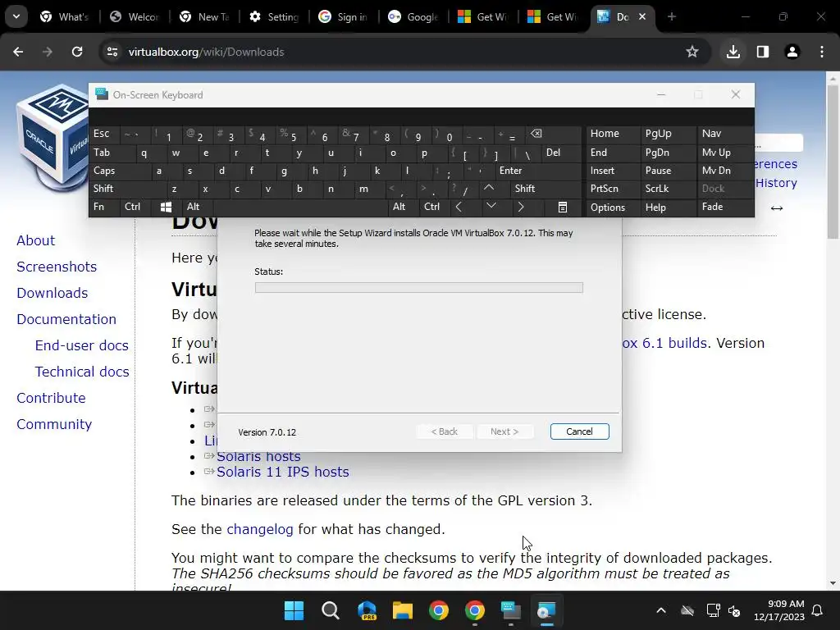Click the Chrome back arrow
Screen dimensions: 840x630
18,52
